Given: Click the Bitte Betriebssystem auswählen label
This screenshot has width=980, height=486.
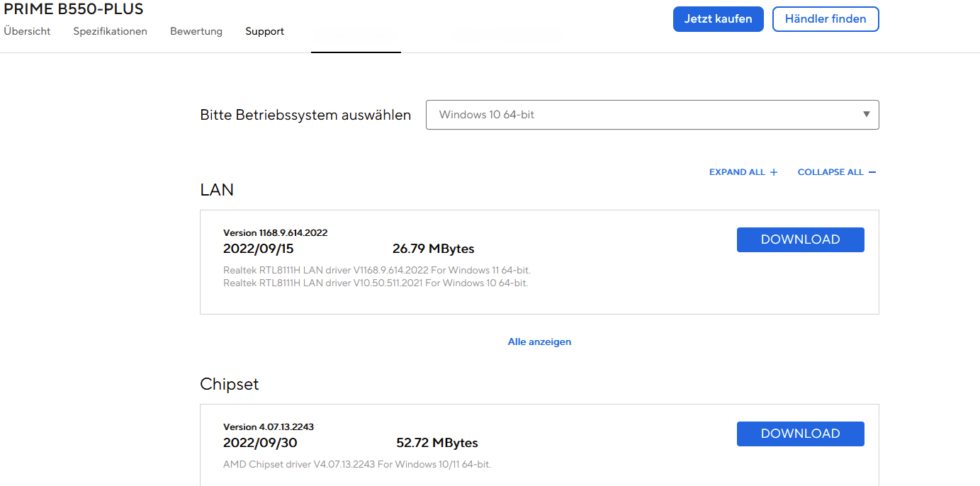Looking at the screenshot, I should [x=305, y=115].
